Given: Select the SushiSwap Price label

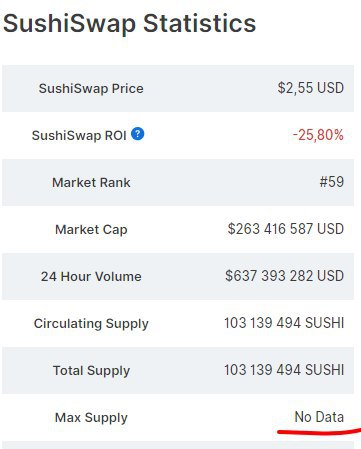Looking at the screenshot, I should pyautogui.click(x=91, y=88).
